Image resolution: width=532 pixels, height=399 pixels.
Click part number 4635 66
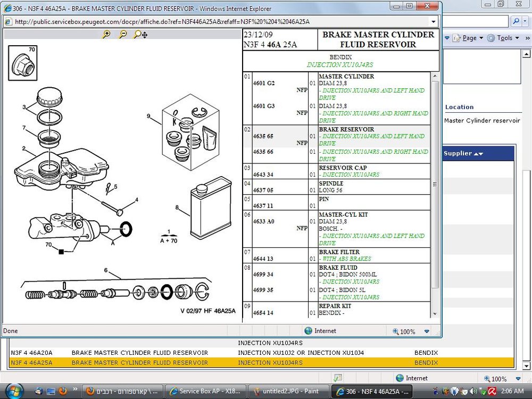click(263, 152)
